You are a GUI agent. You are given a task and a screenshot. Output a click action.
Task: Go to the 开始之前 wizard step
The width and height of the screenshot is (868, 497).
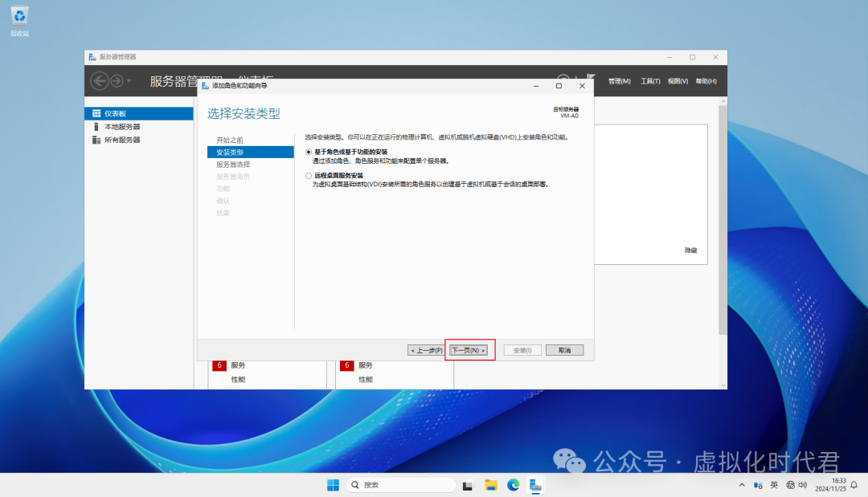tap(230, 140)
